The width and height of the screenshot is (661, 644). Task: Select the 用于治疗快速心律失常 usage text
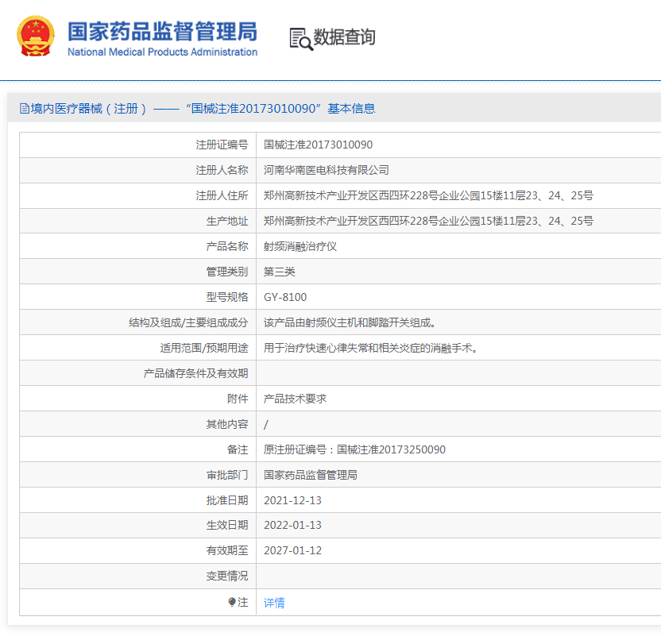(x=370, y=348)
